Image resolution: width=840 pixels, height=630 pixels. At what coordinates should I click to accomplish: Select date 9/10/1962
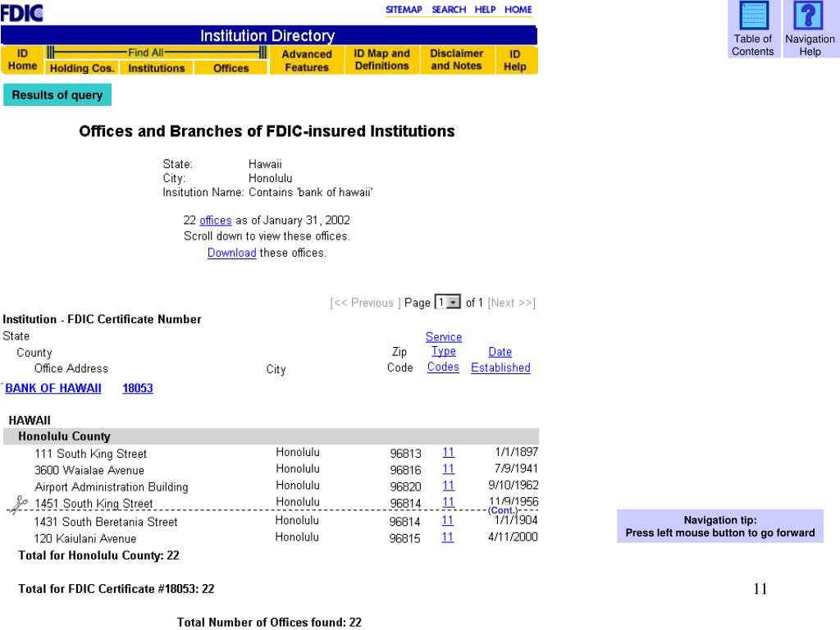pyautogui.click(x=514, y=485)
